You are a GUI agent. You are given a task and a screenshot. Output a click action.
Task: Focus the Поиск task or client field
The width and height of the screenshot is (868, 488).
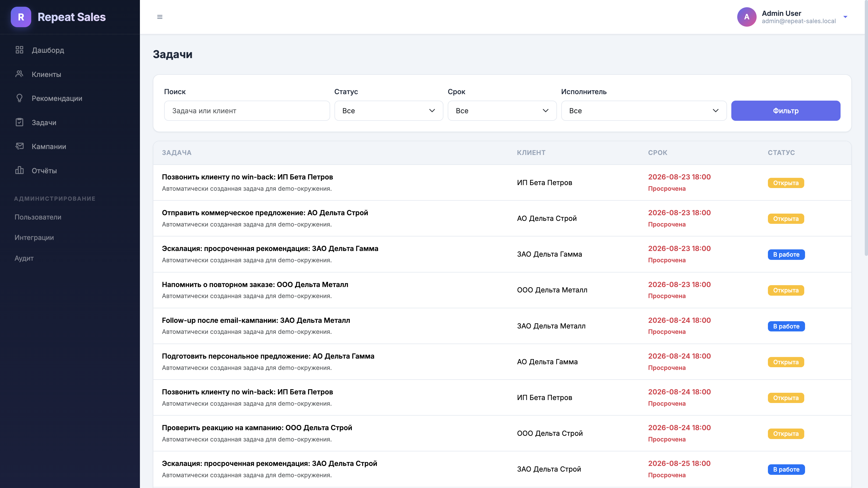tap(247, 111)
